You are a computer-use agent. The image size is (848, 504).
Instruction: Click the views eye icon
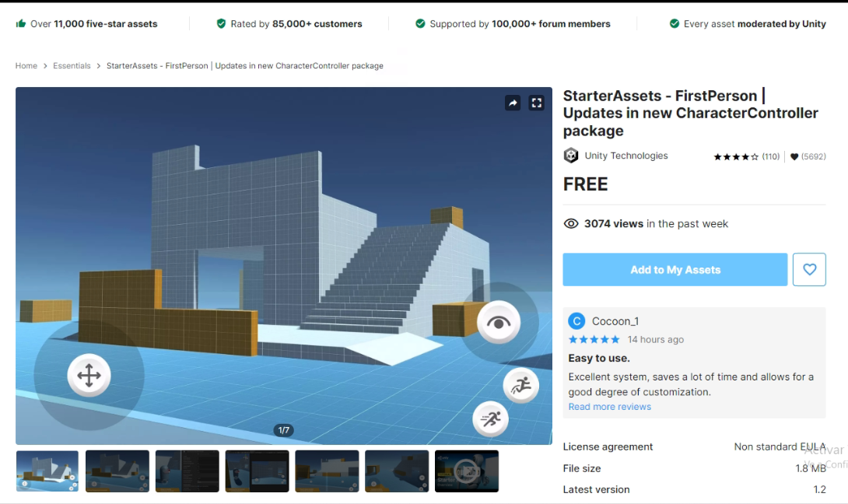pos(571,224)
